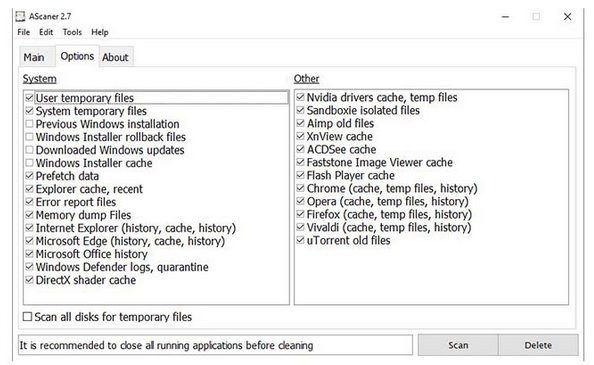Start scanning with the Scan button

pyautogui.click(x=458, y=345)
